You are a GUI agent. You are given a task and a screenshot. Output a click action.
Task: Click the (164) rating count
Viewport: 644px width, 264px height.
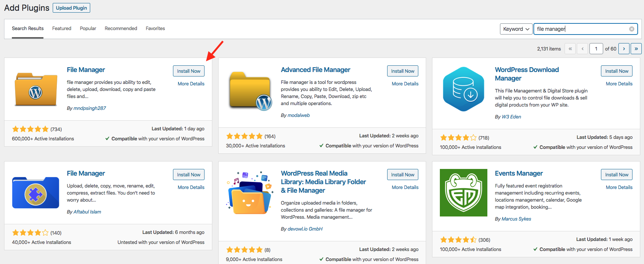click(270, 136)
